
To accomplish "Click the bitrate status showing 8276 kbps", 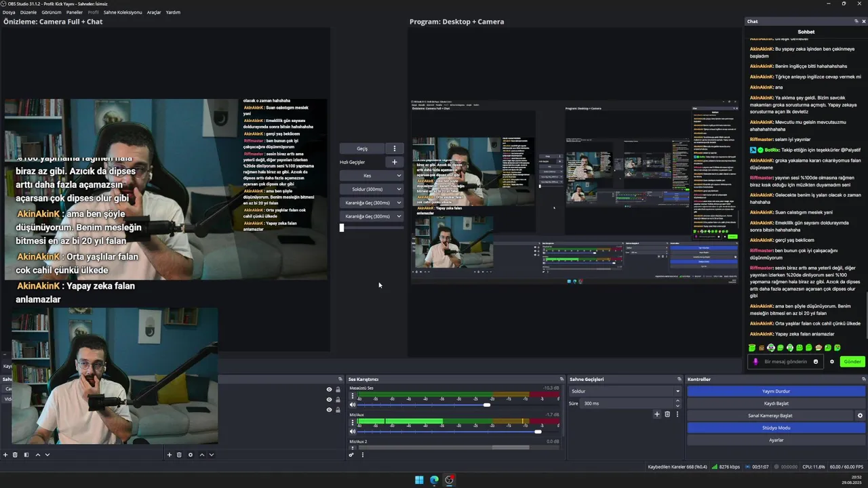I will pos(726,467).
